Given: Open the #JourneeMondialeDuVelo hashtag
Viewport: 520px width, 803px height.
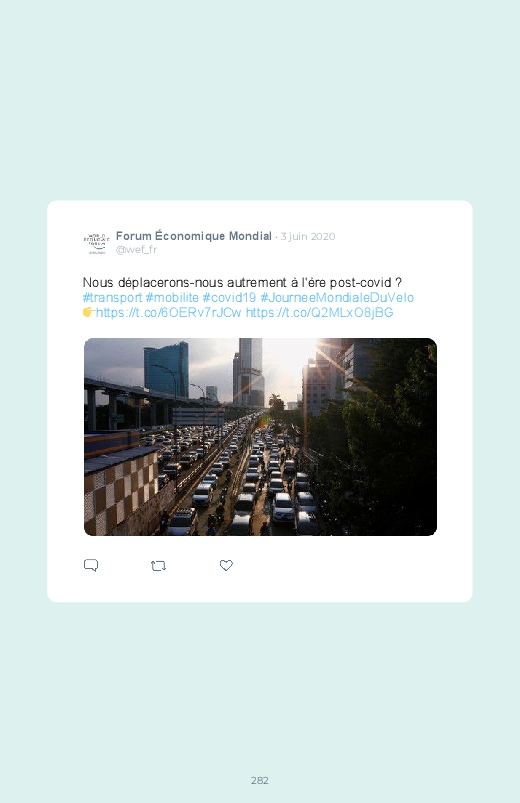Looking at the screenshot, I should click(337, 298).
